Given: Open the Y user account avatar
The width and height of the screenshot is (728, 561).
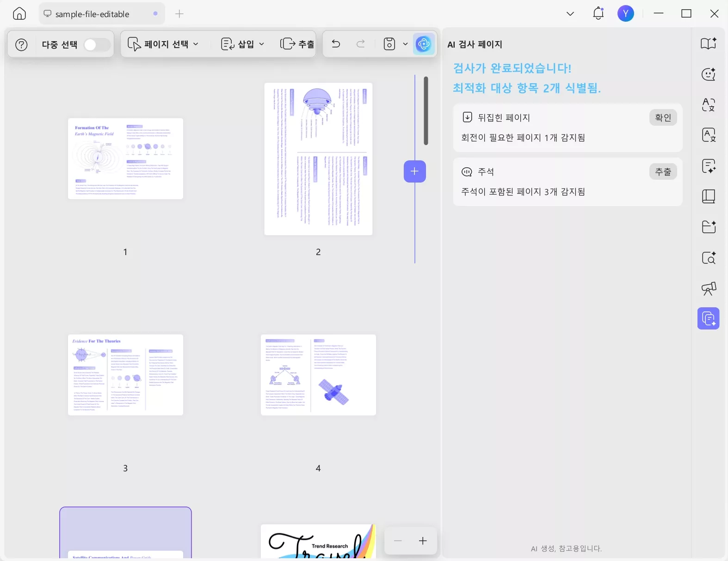Looking at the screenshot, I should 626,14.
